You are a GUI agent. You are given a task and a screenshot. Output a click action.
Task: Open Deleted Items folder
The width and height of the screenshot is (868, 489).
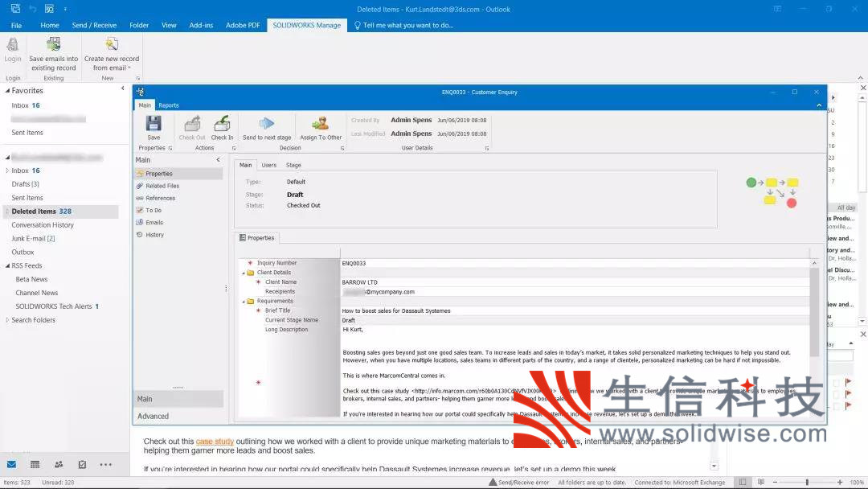click(61, 212)
